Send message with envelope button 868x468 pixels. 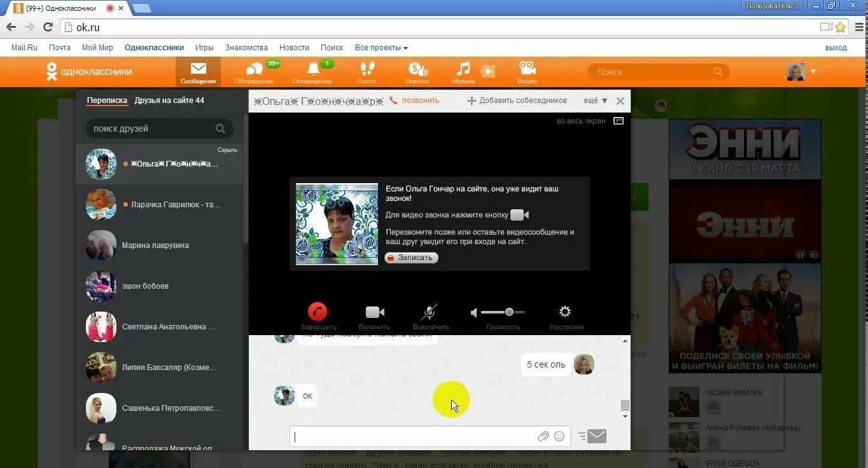tap(596, 436)
